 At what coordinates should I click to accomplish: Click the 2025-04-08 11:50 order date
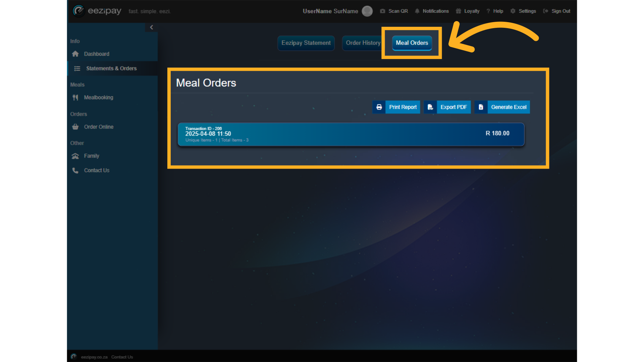[x=208, y=134]
